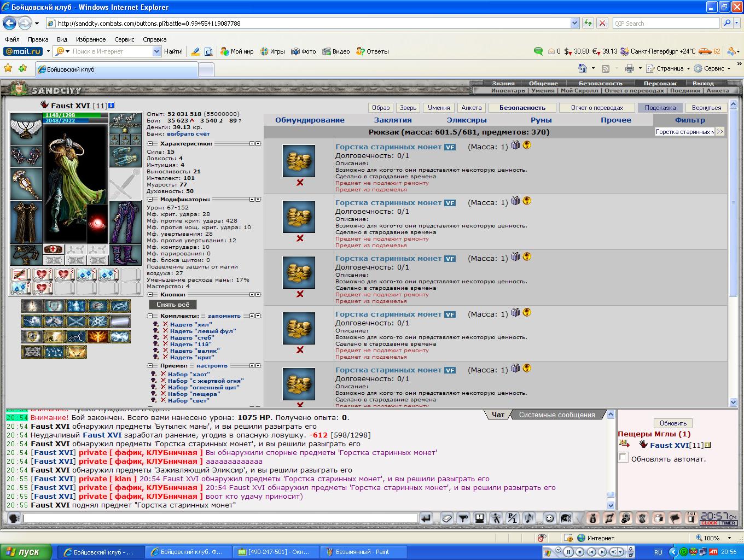Click the green HP bar 1148/1298
The width and height of the screenshot is (744, 560).
tap(75, 115)
